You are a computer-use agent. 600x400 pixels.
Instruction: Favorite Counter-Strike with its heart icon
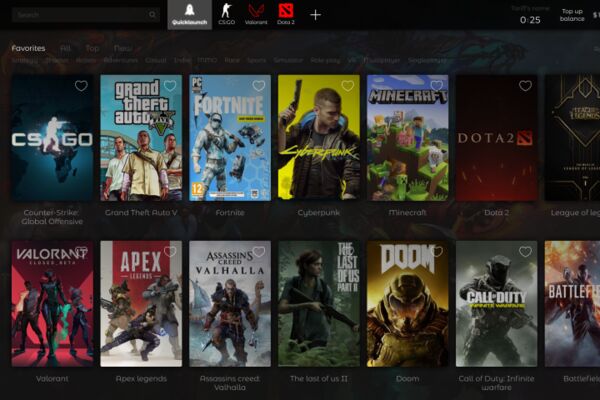click(81, 86)
